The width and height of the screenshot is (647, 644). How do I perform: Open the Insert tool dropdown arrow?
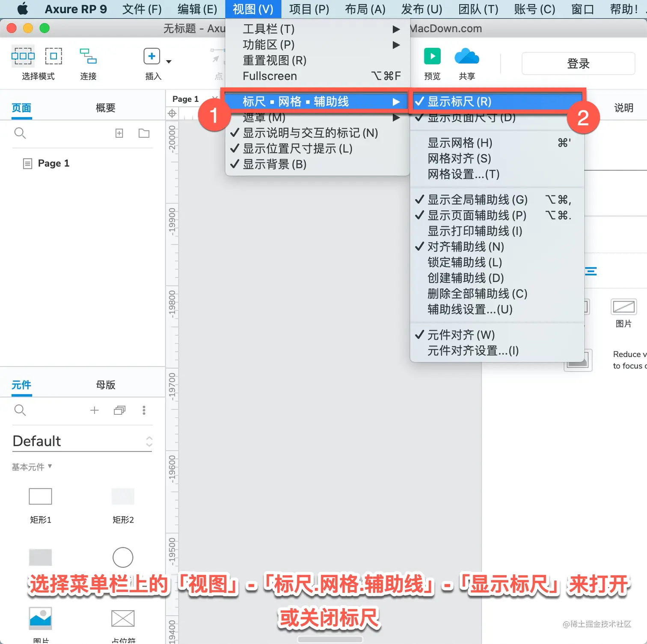coord(169,62)
